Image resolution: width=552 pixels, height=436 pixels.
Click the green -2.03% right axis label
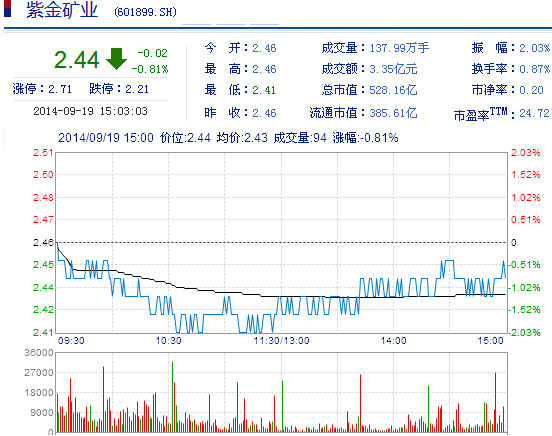pos(524,332)
